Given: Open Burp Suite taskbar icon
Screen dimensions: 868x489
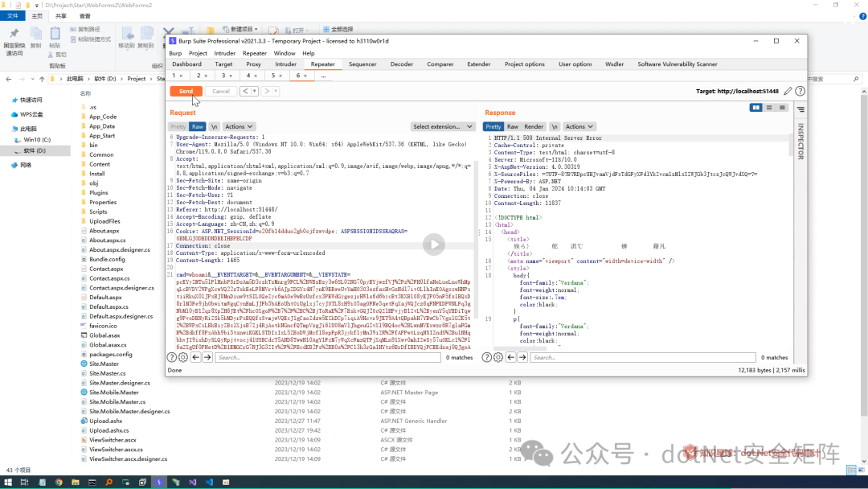Looking at the screenshot, I should 159,483.
